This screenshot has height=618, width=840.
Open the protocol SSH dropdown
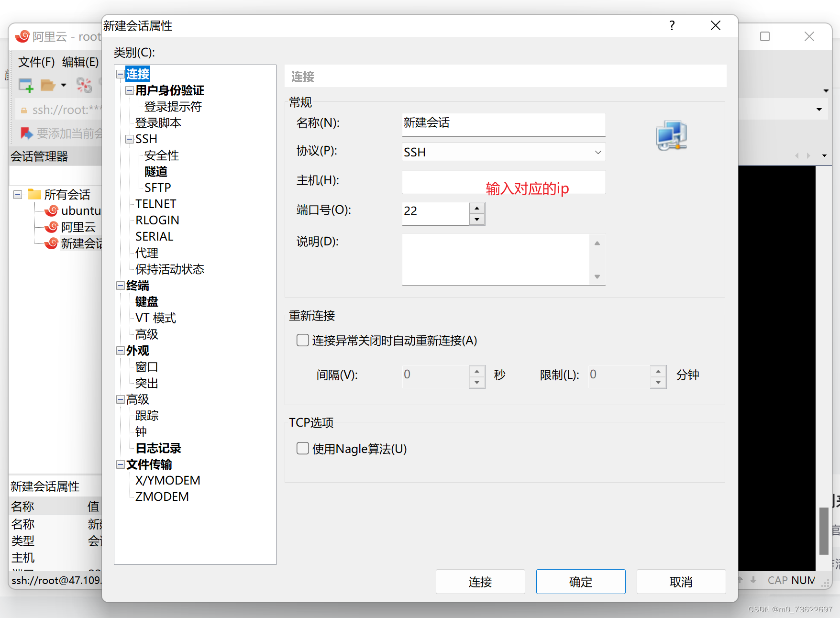click(x=598, y=152)
